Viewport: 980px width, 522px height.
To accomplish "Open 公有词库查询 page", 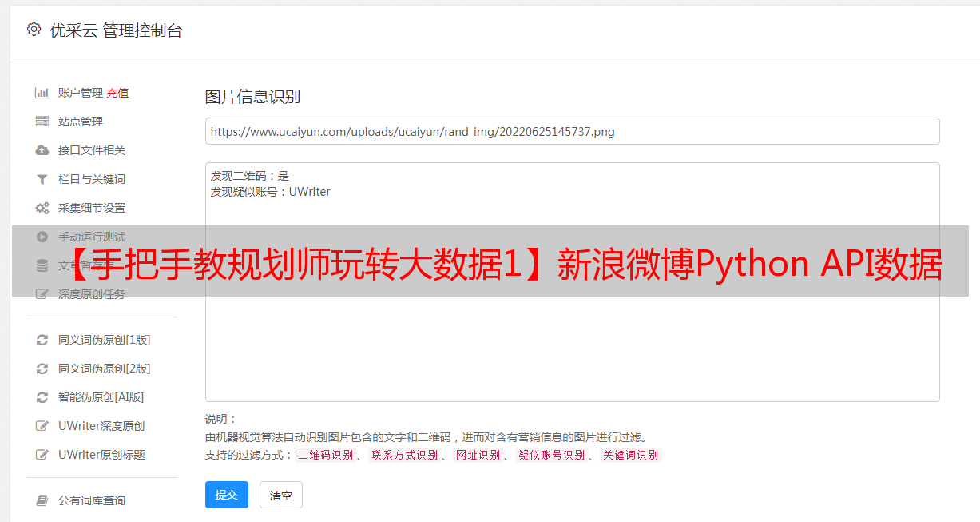I will [x=92, y=500].
